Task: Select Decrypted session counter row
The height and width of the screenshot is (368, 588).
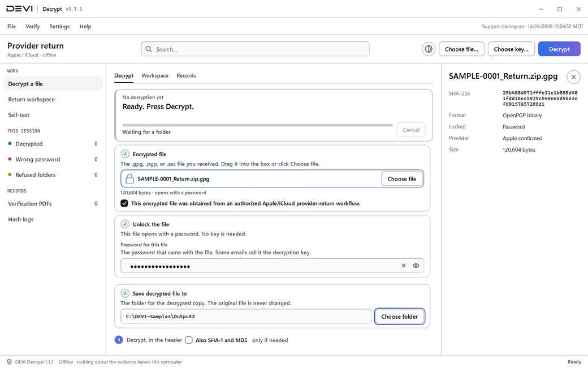Action: point(53,144)
